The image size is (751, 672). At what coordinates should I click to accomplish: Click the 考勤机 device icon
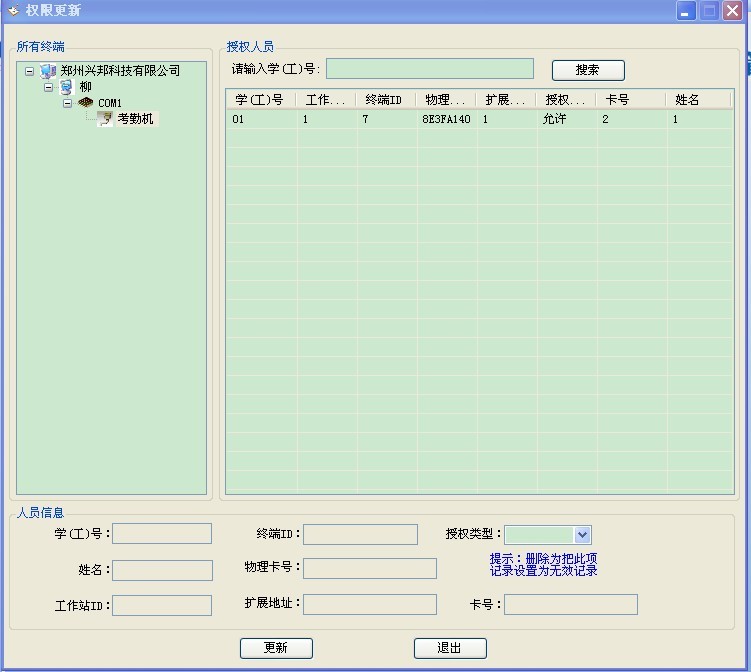[x=105, y=119]
